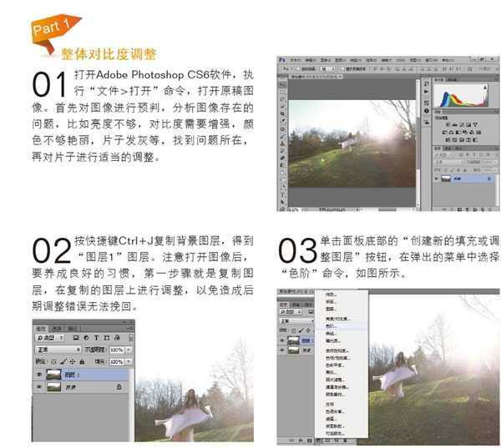501x448 pixels.
Task: Toggle lock all padlock in step 02 lock row
Action: 82,362
